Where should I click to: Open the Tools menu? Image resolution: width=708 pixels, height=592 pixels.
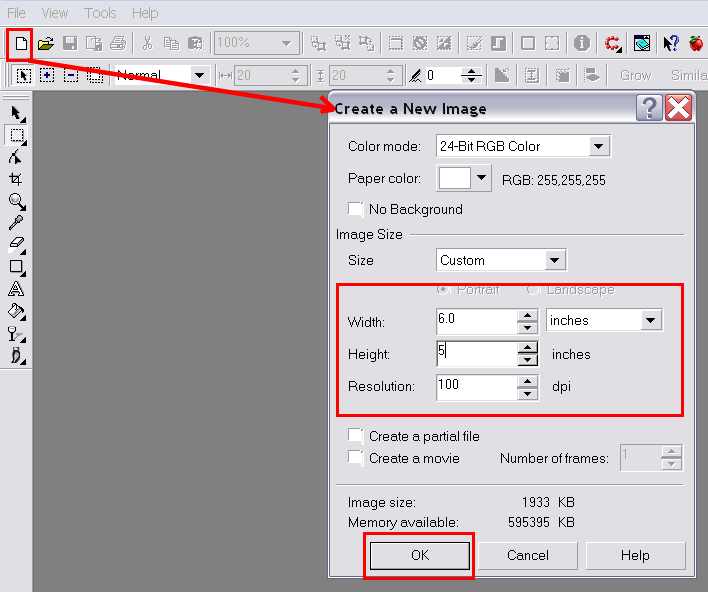pos(100,13)
